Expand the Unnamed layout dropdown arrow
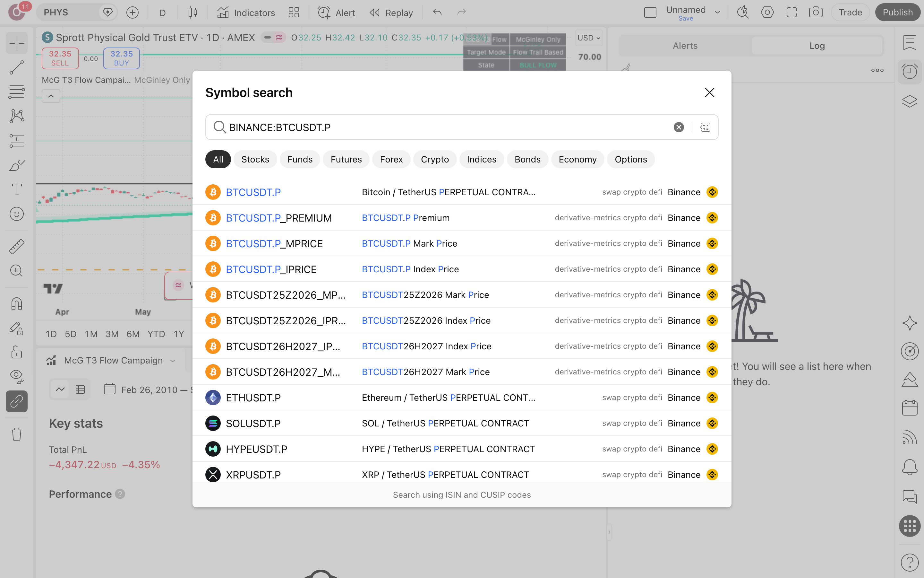This screenshot has width=924, height=578. tap(717, 12)
